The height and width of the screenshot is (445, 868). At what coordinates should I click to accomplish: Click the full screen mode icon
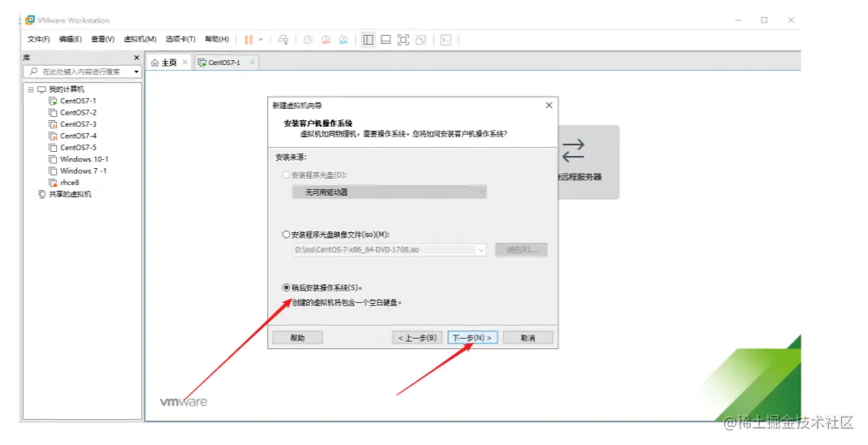tap(404, 40)
